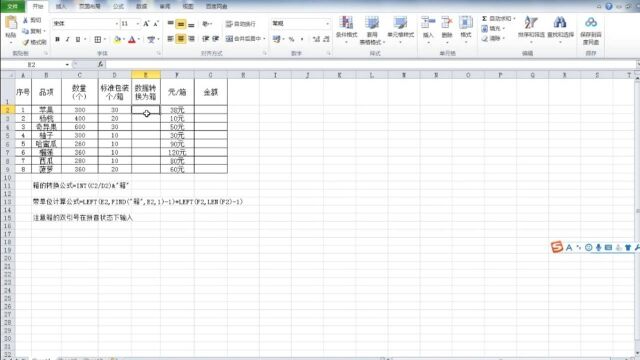Toggle center horizontal alignment
Viewport: 640px width, 360px height.
click(x=180, y=39)
